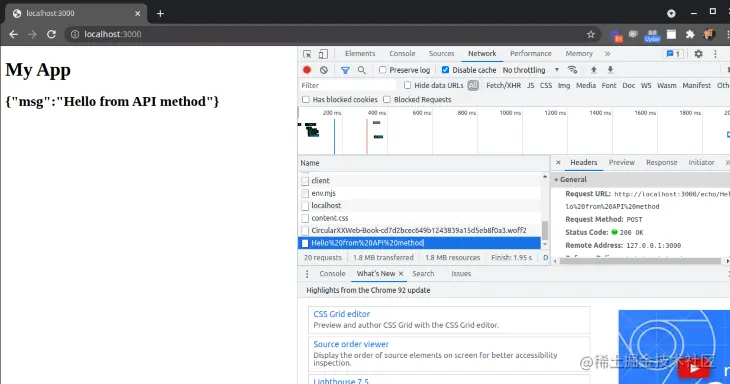
Task: Filter requests by CSS type
Action: tap(546, 85)
